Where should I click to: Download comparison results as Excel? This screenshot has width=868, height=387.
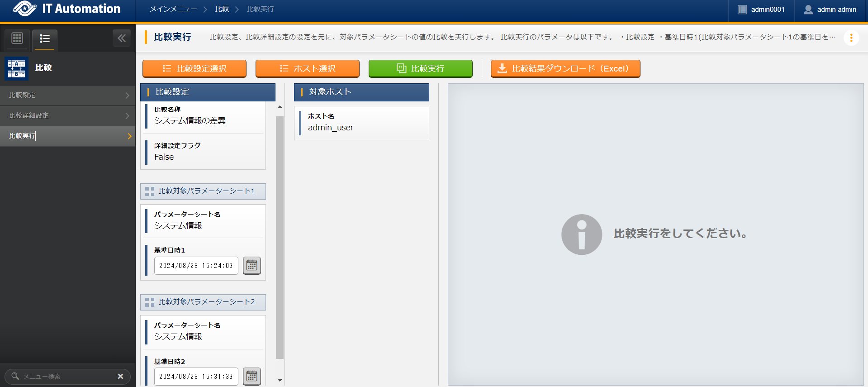click(565, 69)
